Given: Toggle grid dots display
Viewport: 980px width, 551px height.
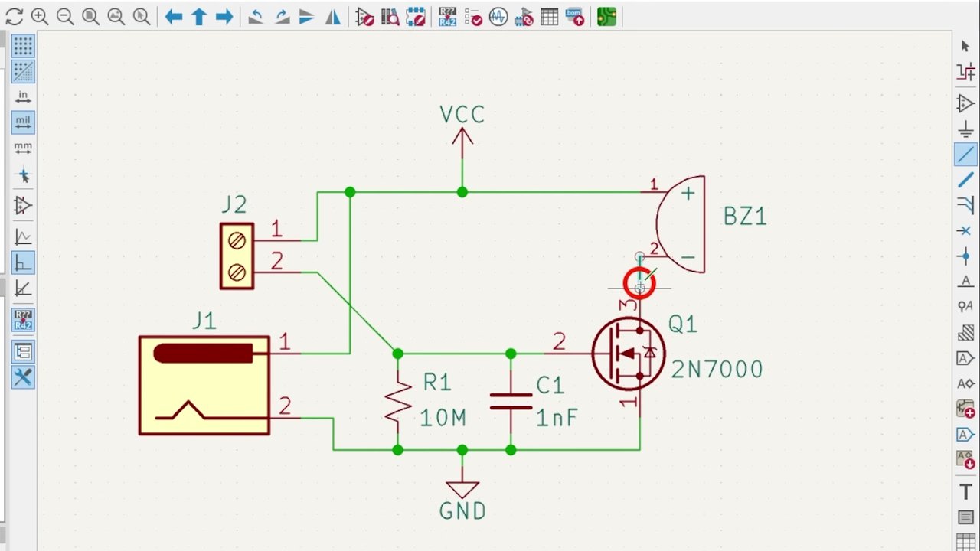Looking at the screenshot, I should coord(23,47).
